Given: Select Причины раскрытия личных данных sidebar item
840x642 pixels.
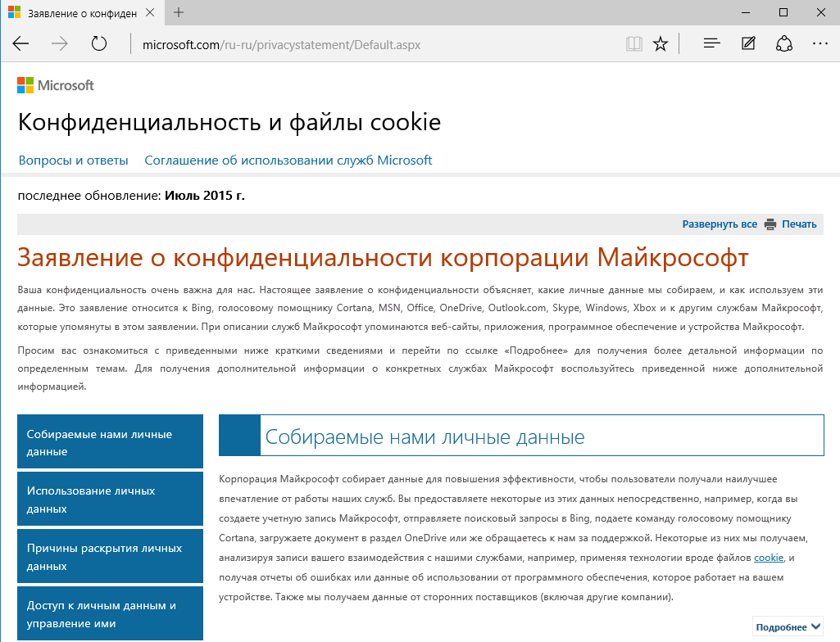Looking at the screenshot, I should tap(111, 556).
